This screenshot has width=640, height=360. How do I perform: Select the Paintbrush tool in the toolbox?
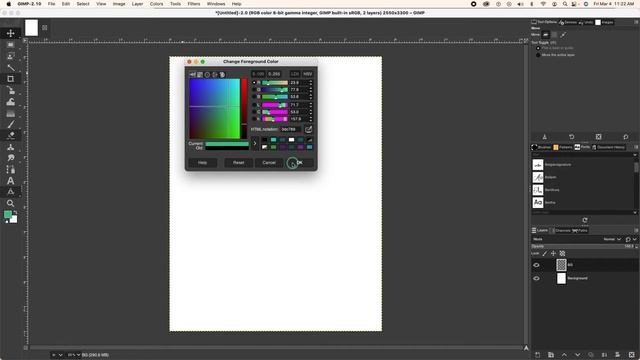tap(11, 124)
